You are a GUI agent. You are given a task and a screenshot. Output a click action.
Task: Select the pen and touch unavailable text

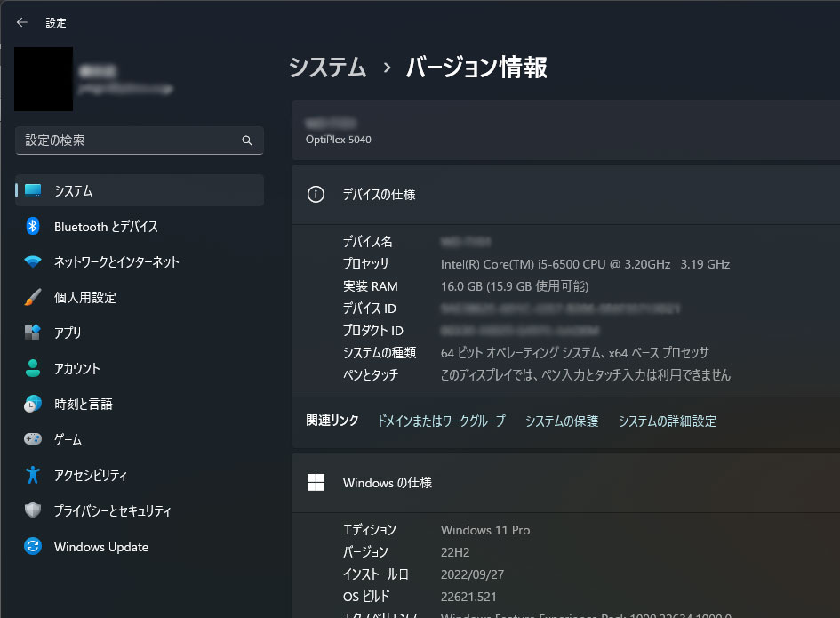click(x=586, y=374)
